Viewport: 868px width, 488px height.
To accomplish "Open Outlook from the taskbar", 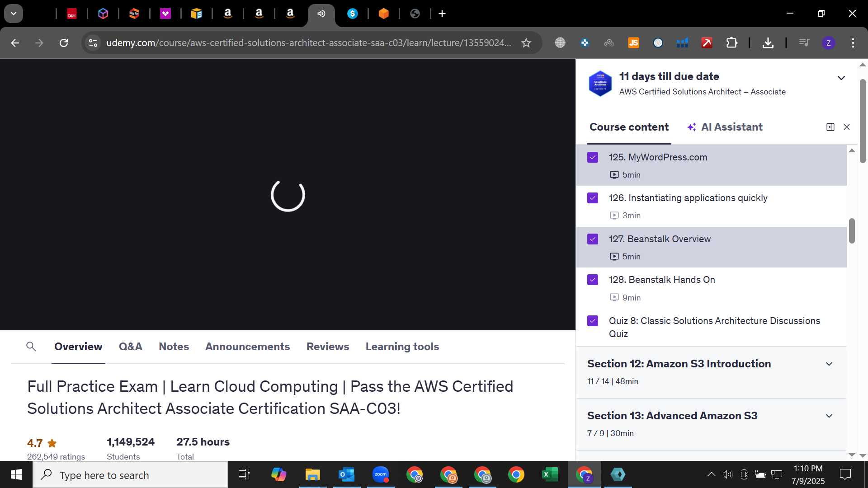I will (346, 475).
